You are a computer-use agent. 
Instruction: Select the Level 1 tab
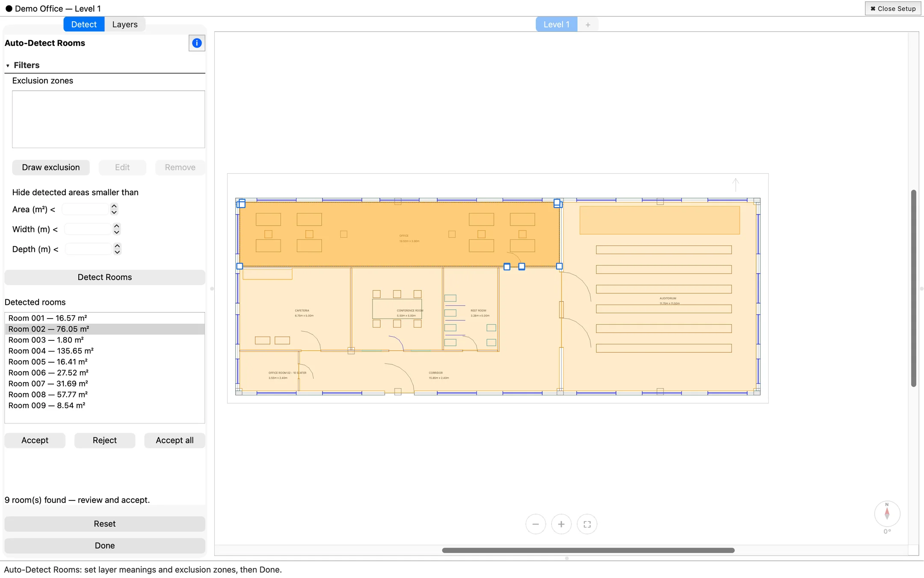point(556,24)
